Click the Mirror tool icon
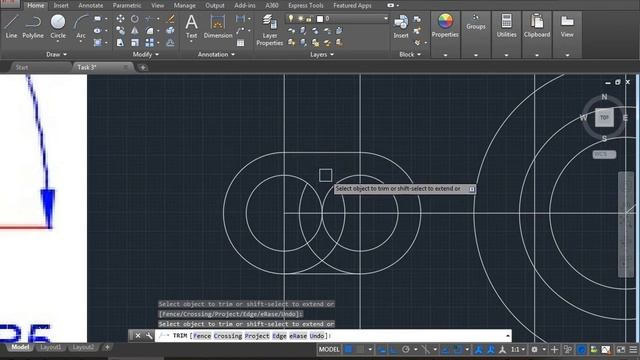Viewport: 640px width, 360px height. pos(134,31)
